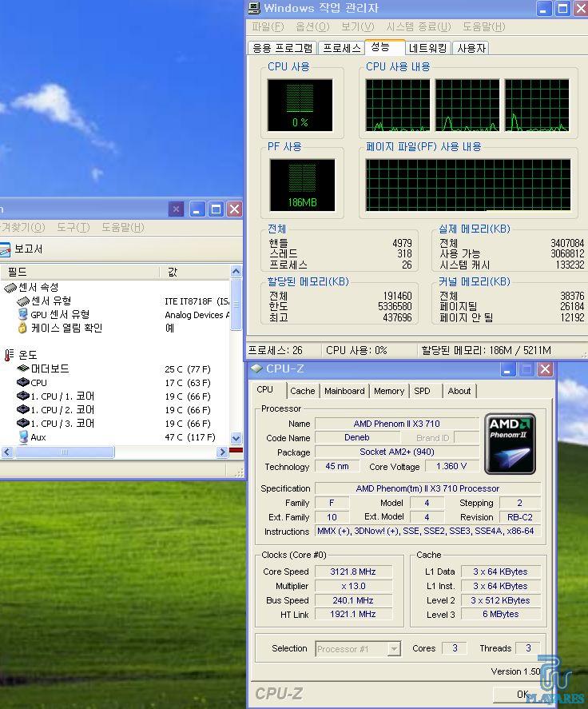588x709 pixels.
Task: Switch to the 응용 프로그램 tab
Action: [283, 48]
